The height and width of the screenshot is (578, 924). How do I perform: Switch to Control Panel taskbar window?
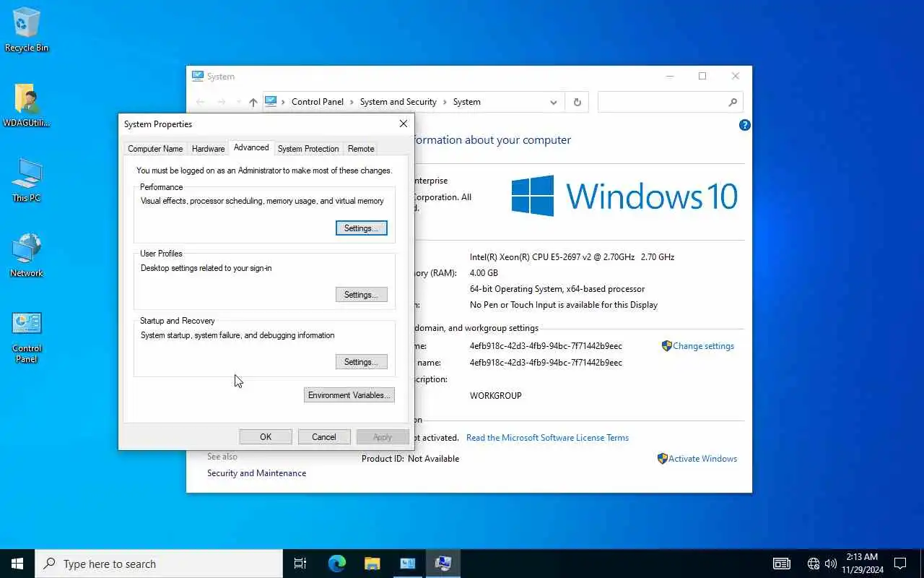[407, 564]
